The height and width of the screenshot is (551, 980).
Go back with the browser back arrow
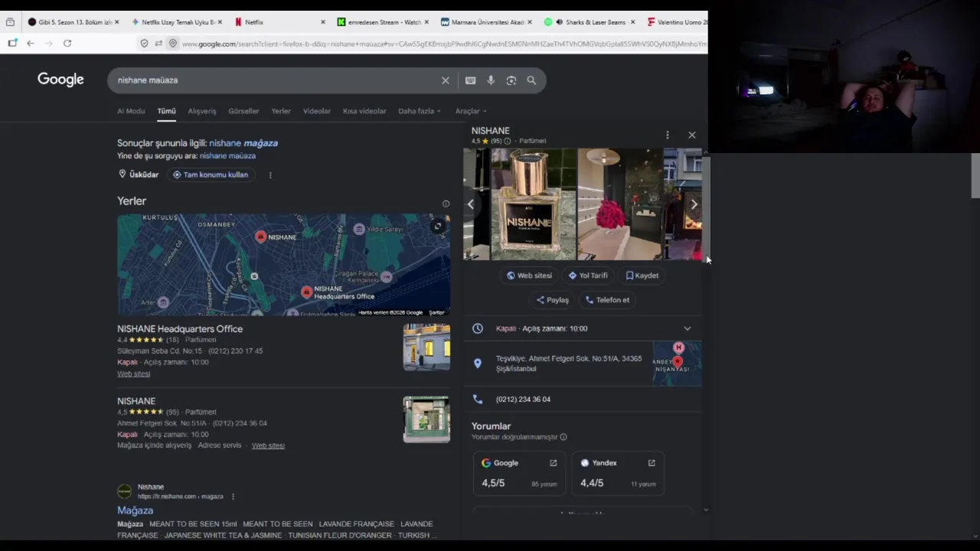(x=31, y=44)
